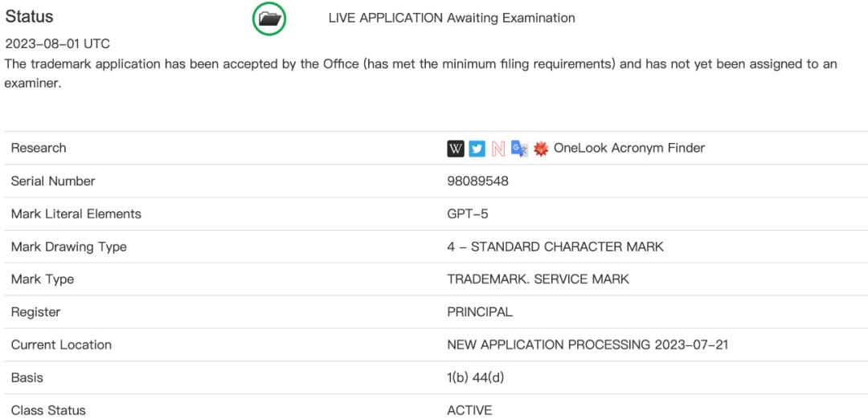Image resolution: width=868 pixels, height=420 pixels.
Task: Select the GPT-5 mark literal value
Action: (x=468, y=214)
